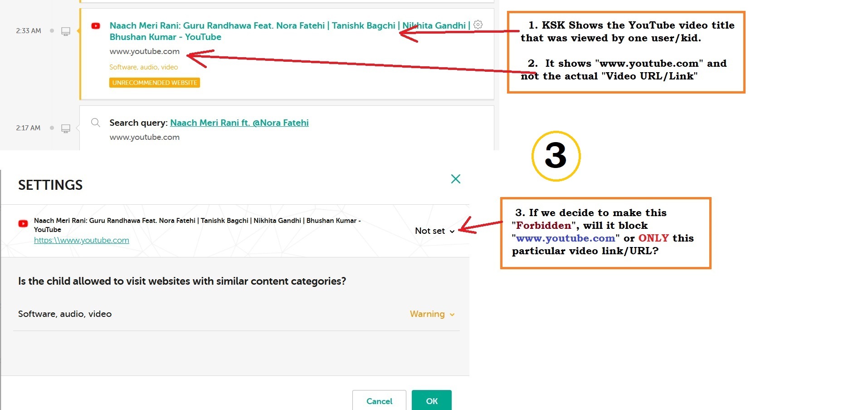Screen dimensions: 868x410
Task: Open the "Warning" dropdown for Software, audio, video
Action: pos(432,314)
